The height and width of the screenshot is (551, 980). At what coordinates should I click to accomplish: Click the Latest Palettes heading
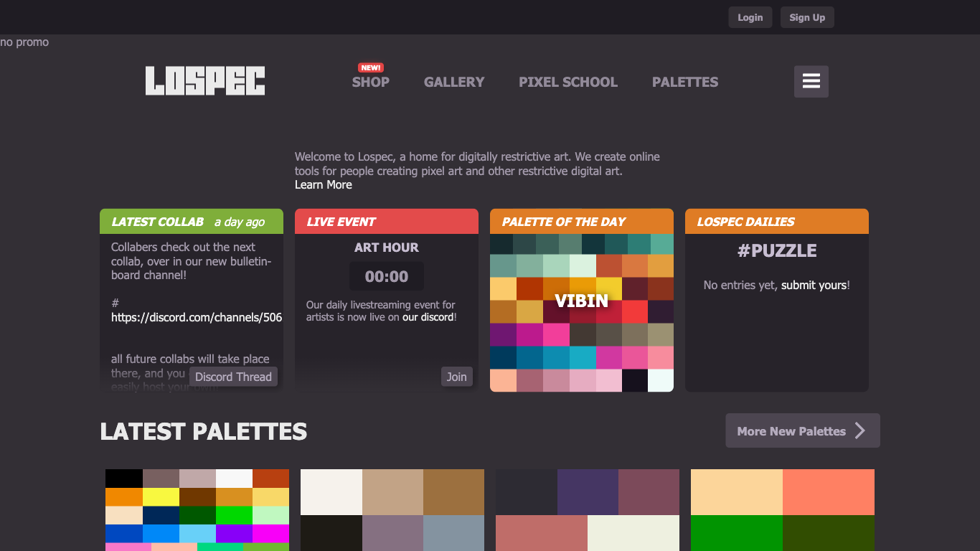coord(204,431)
